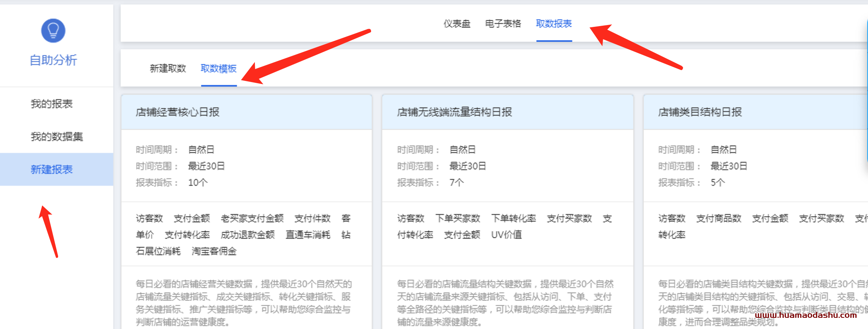Image resolution: width=868 pixels, height=329 pixels.
Task: Click 直通车消耗 metric in first card
Action: [x=308, y=235]
